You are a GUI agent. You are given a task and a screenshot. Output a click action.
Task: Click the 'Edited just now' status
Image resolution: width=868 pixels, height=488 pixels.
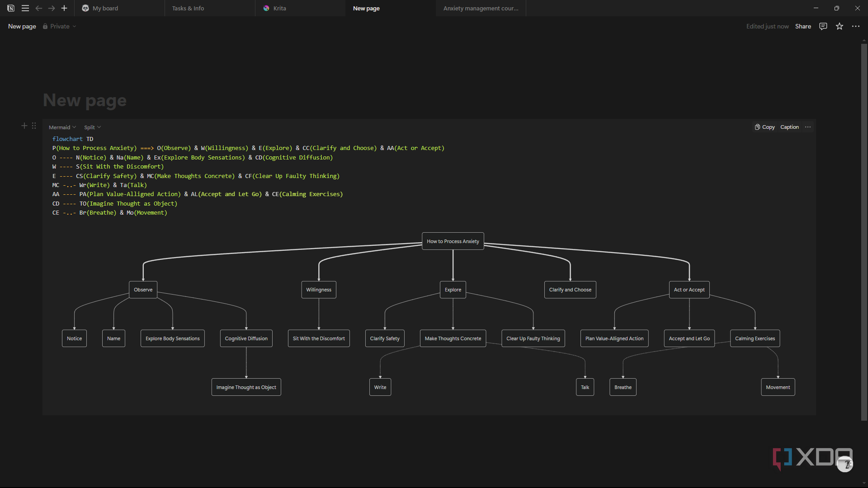click(767, 26)
